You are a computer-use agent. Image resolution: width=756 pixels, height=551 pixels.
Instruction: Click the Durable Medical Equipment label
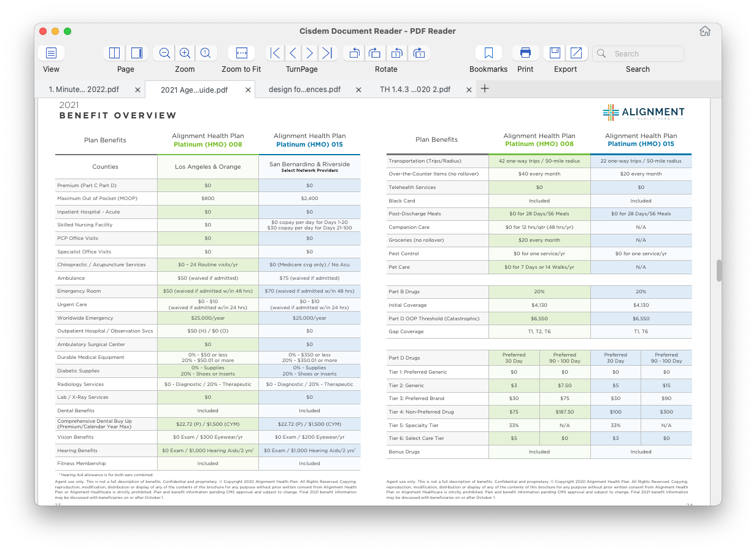coord(91,357)
